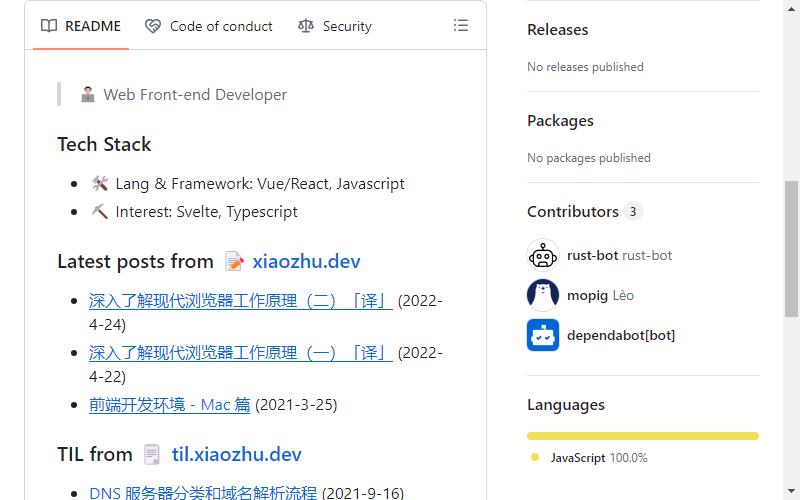
Task: Open the README outline list icon
Action: click(461, 26)
